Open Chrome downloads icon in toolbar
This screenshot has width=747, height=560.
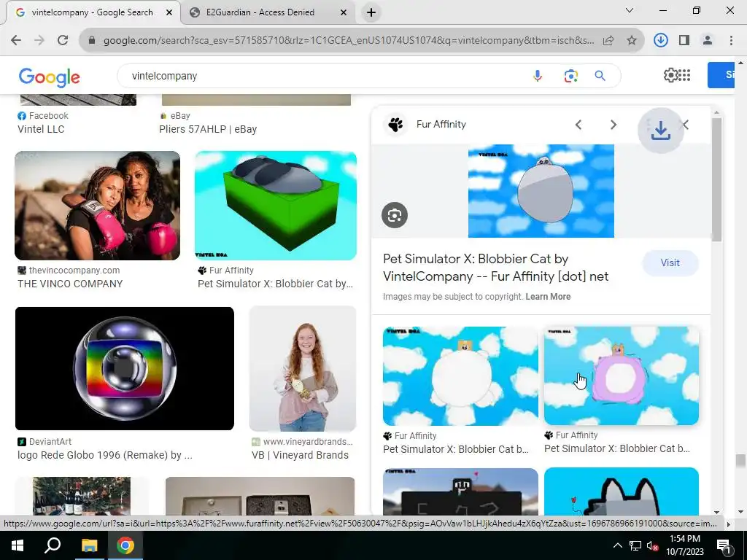tap(660, 41)
